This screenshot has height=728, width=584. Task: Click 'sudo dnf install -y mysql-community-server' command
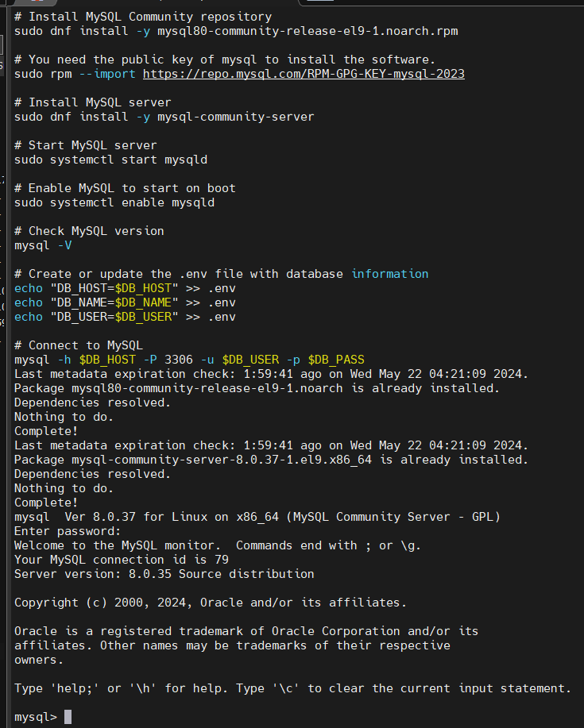click(164, 117)
